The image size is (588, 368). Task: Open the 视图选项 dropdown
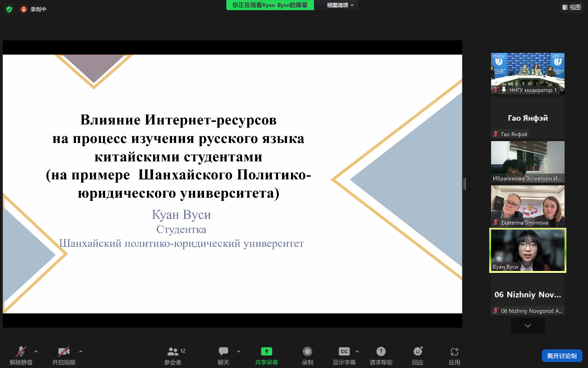pos(340,5)
